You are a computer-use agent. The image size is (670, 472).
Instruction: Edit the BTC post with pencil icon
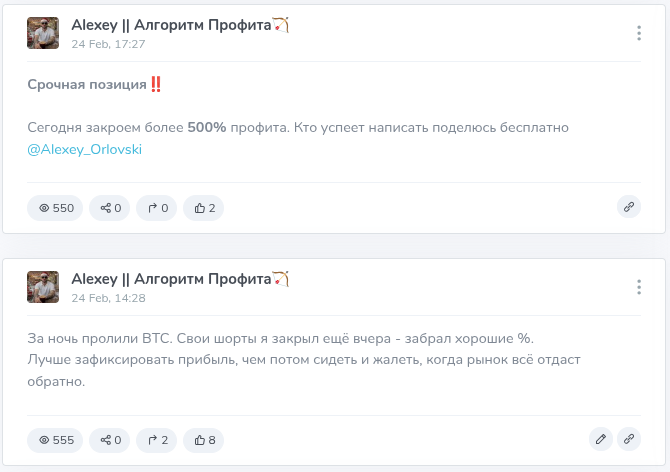600,439
